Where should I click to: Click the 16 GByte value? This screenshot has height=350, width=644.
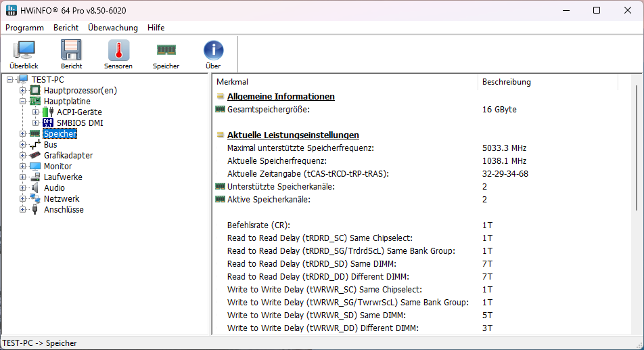point(499,109)
